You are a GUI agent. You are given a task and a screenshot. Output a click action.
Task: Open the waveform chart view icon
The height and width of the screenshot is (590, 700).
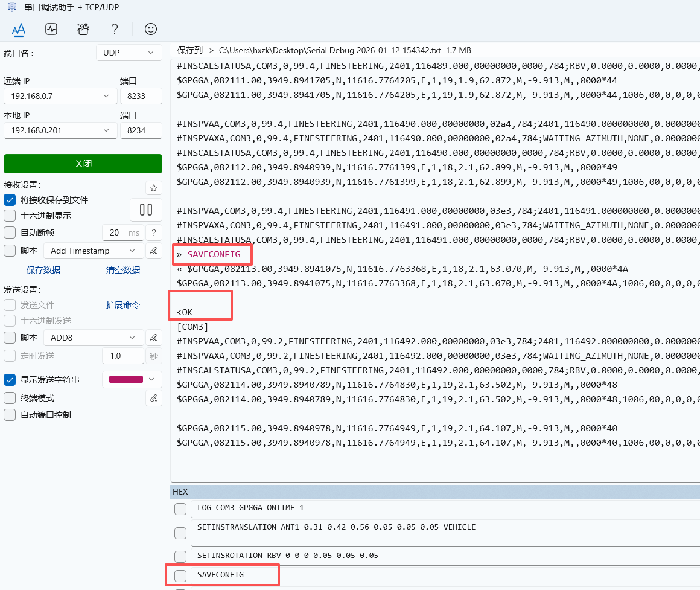coord(51,29)
